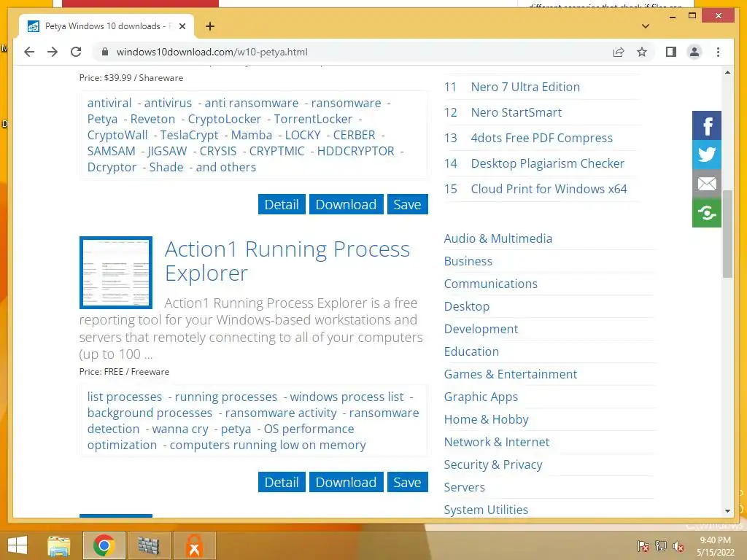The height and width of the screenshot is (560, 747).
Task: Click the network tray icon
Action: (661, 546)
